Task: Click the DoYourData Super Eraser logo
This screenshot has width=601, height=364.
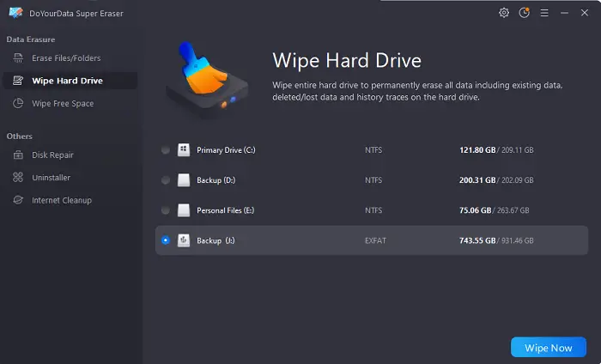Action: [x=15, y=13]
